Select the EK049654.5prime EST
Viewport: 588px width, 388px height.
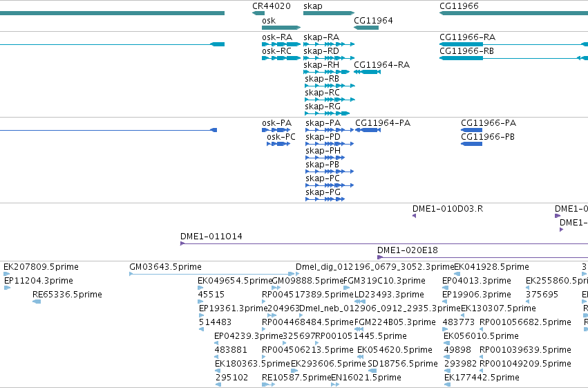pos(200,288)
